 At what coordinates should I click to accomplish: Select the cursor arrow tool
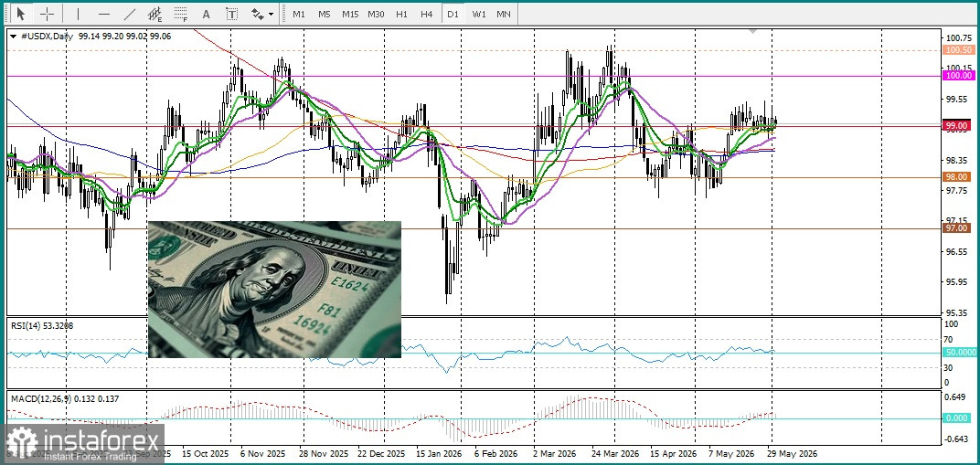(21, 13)
